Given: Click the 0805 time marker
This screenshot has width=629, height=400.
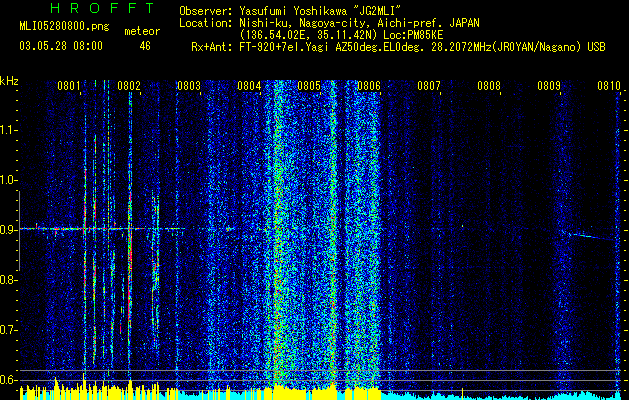Looking at the screenshot, I should tap(309, 86).
